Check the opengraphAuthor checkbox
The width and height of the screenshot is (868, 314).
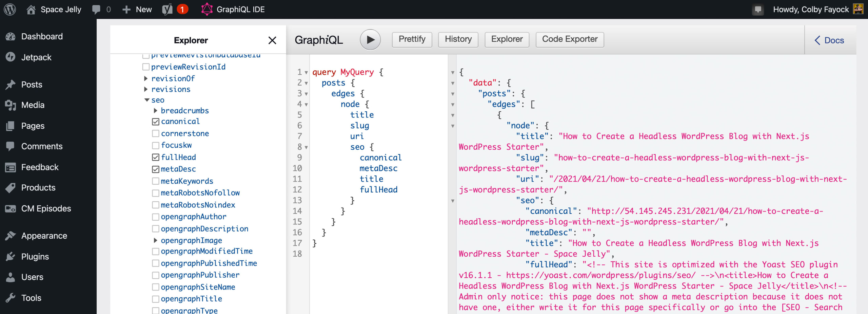coord(156,217)
